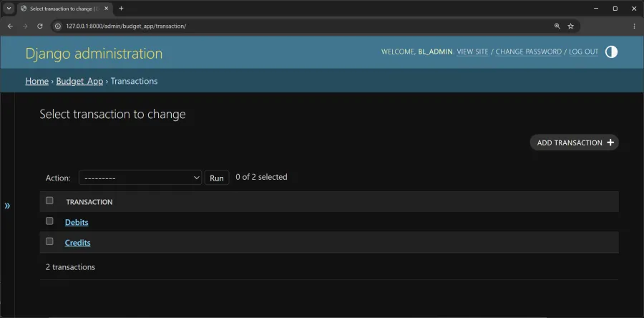This screenshot has width=644, height=318.
Task: View site information icon in address bar
Action: pos(58,26)
